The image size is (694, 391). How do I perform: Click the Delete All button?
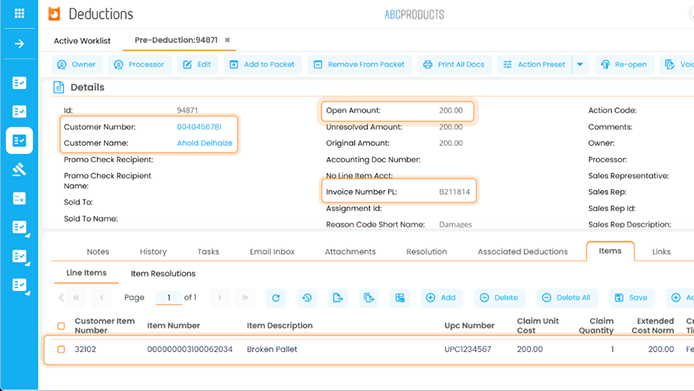point(567,298)
